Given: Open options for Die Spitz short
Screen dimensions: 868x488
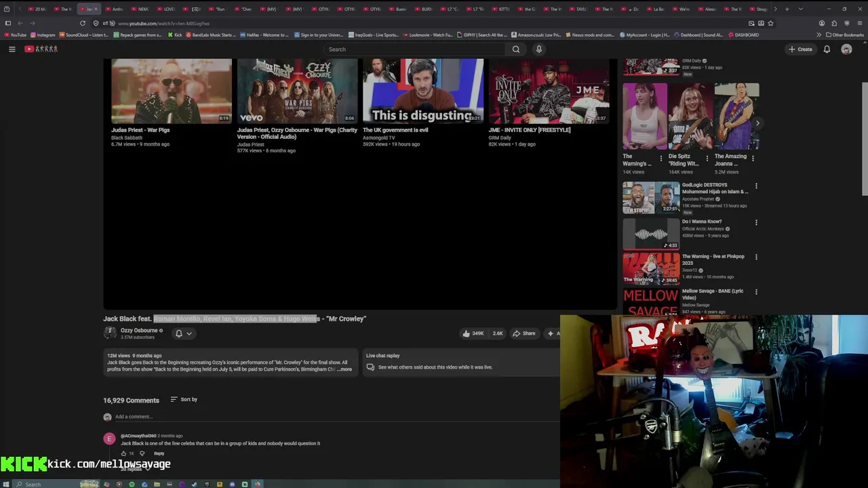Looking at the screenshot, I should point(707,159).
